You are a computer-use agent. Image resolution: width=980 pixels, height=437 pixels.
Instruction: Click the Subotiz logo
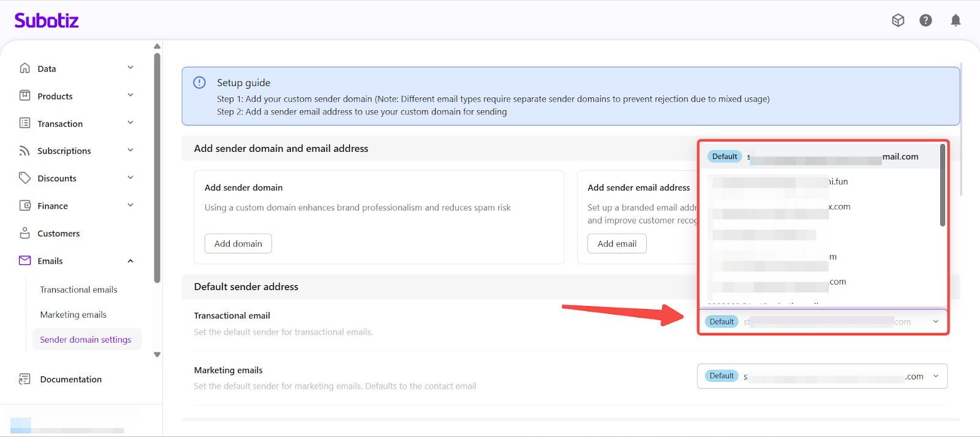pos(47,21)
